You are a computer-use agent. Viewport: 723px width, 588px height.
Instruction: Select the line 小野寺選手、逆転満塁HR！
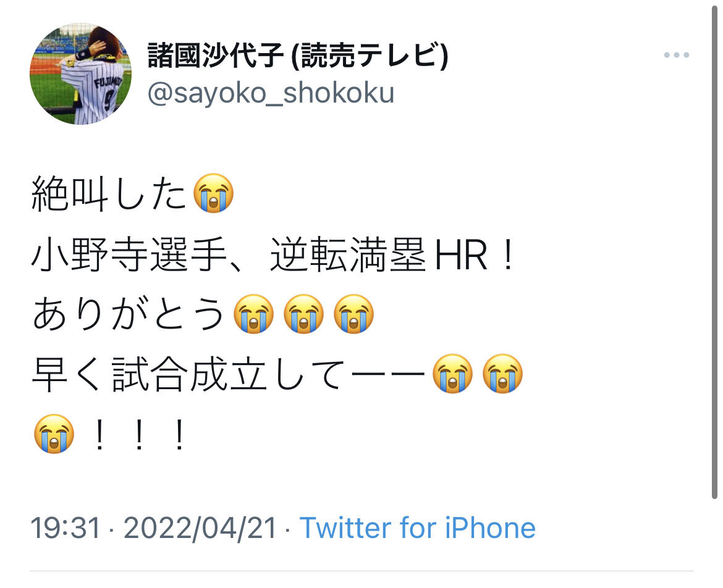273,254
